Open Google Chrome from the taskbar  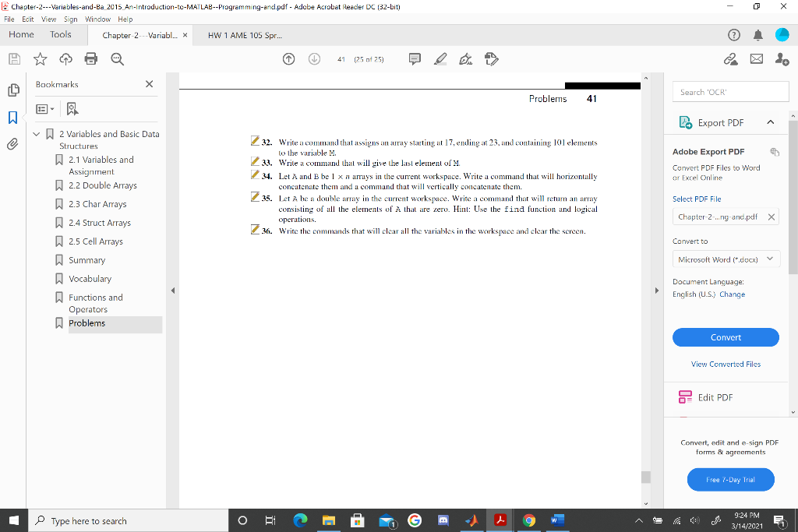(528, 520)
